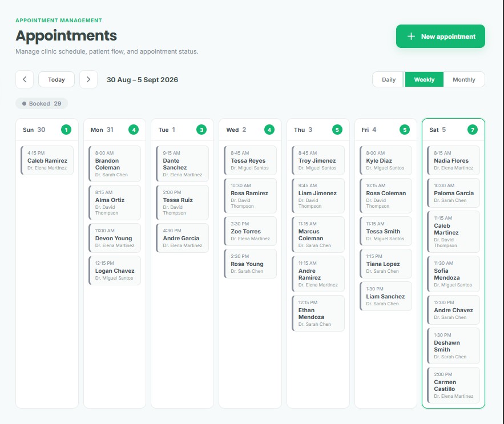Open Tessa Smith 11:15 AM appointment
504x424 pixels.
coord(386,231)
